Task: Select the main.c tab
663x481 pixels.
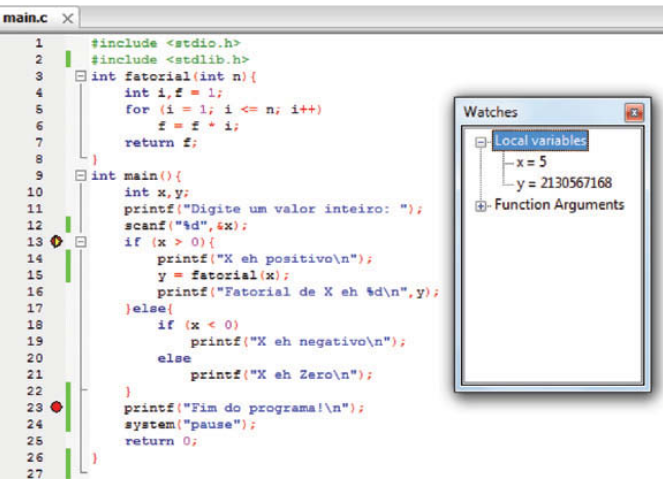Action: pos(28,19)
